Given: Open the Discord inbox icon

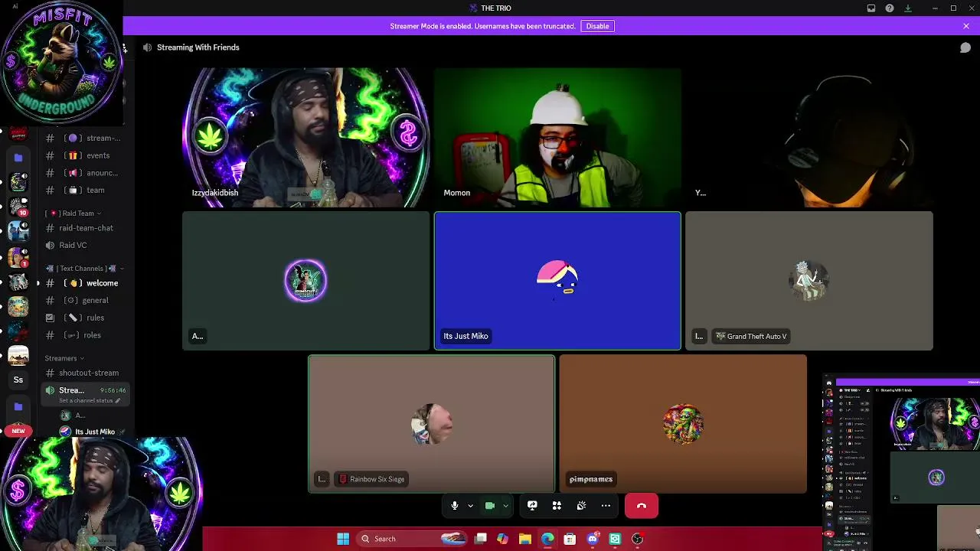Looking at the screenshot, I should (x=871, y=8).
